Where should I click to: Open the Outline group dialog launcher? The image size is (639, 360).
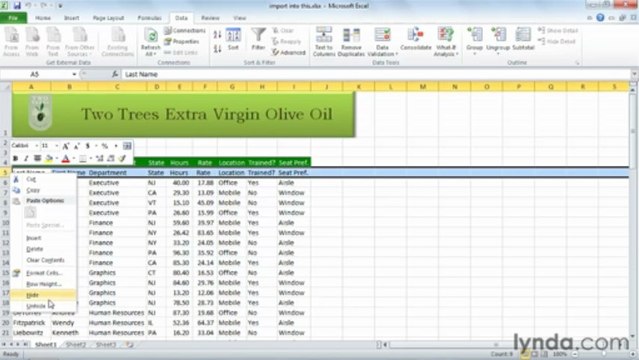[x=577, y=63]
